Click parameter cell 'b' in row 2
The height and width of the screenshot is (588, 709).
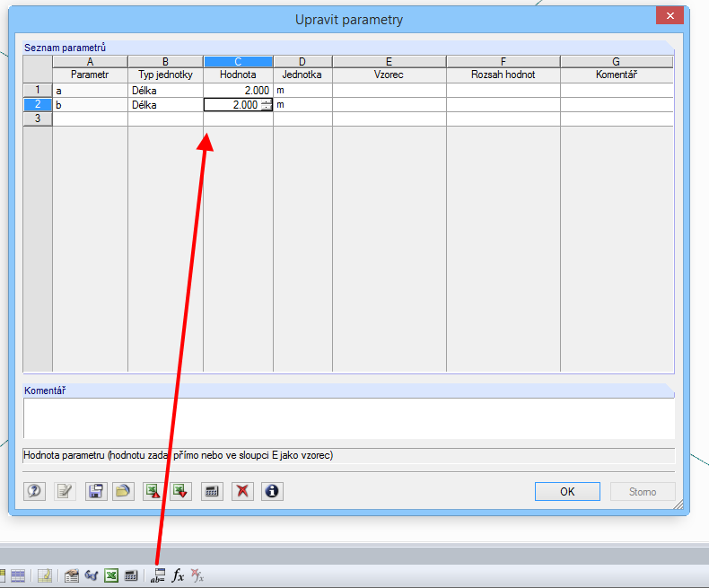(x=90, y=105)
